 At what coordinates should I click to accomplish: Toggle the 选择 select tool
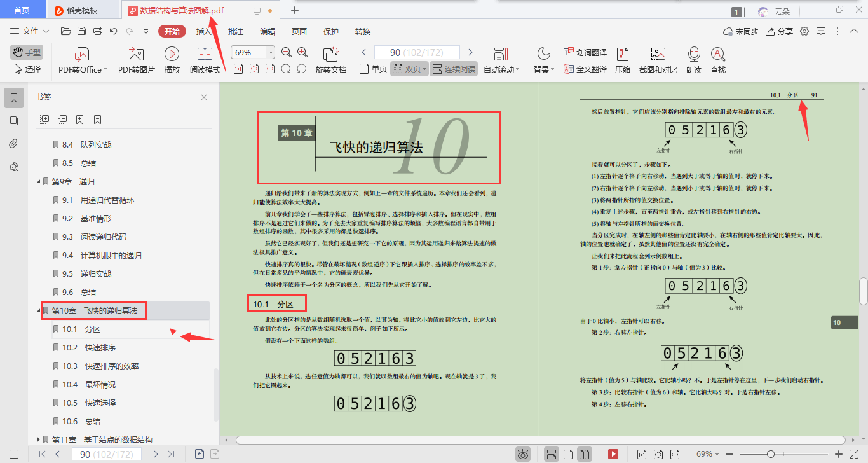click(27, 69)
